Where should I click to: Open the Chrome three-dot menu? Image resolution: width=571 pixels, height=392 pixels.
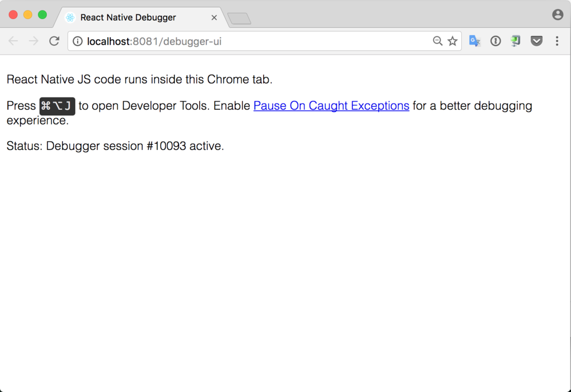557,41
